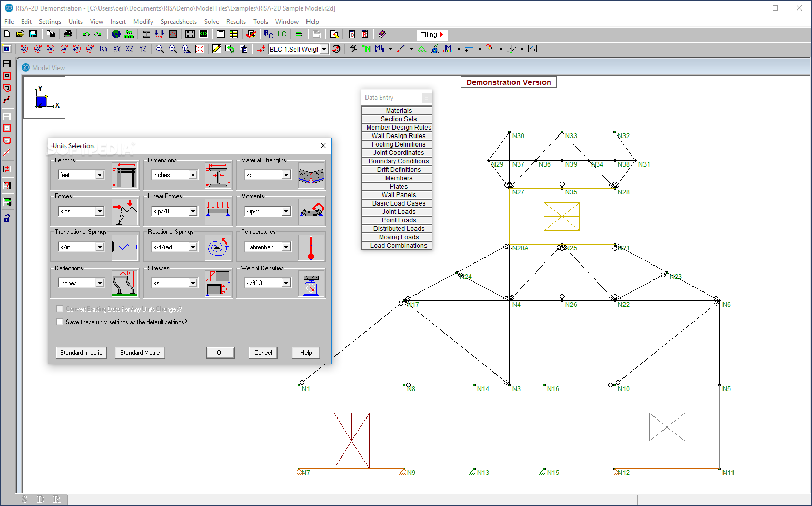
Task: Open the Modify menu
Action: [x=143, y=22]
